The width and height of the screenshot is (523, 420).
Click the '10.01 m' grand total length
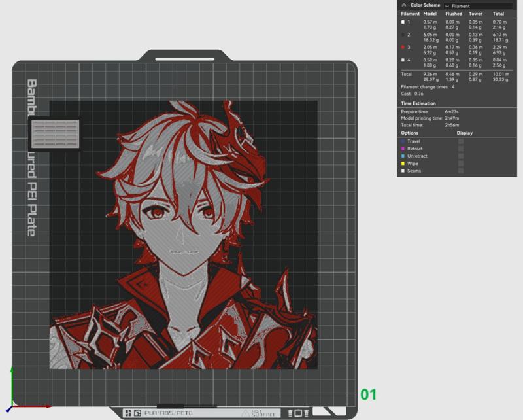click(501, 74)
